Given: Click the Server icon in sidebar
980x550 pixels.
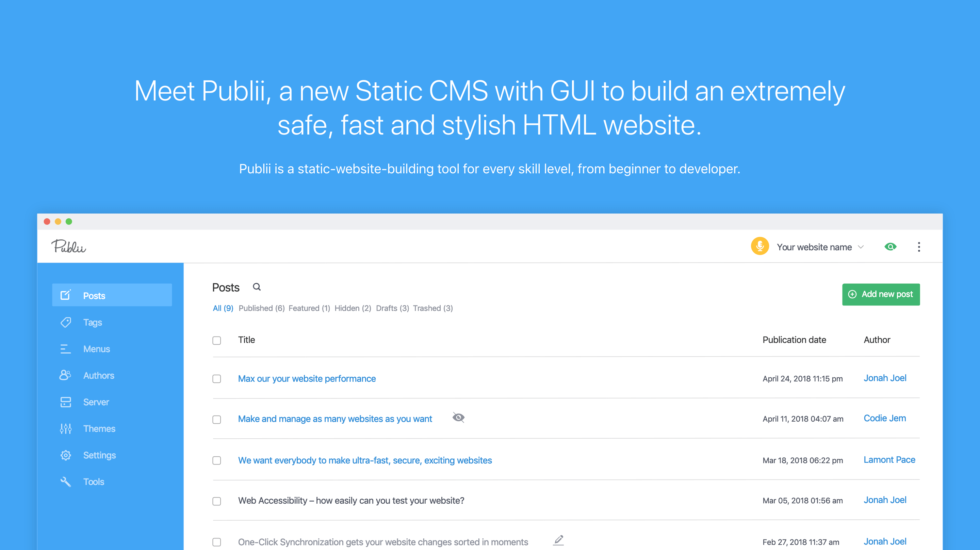Looking at the screenshot, I should click(65, 402).
